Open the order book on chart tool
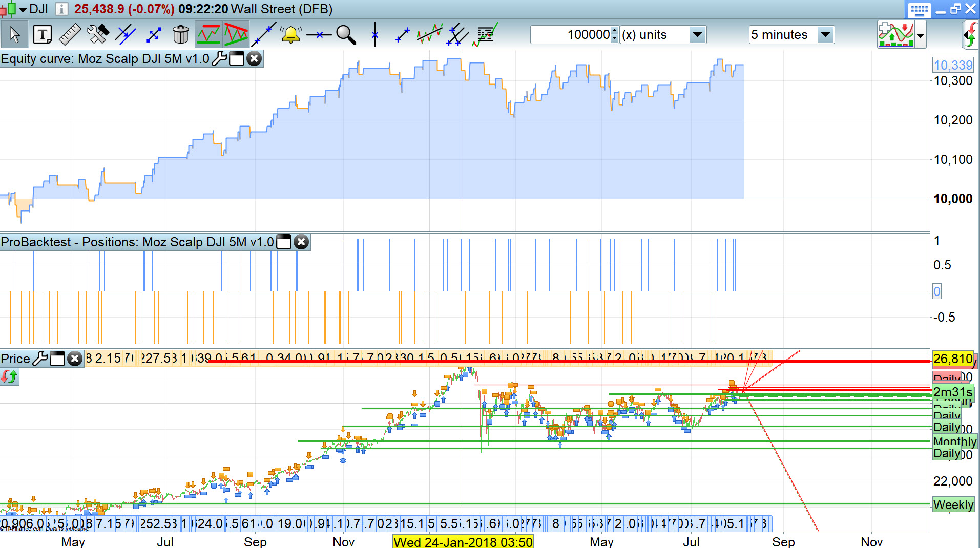Image resolution: width=980 pixels, height=548 pixels. (485, 35)
